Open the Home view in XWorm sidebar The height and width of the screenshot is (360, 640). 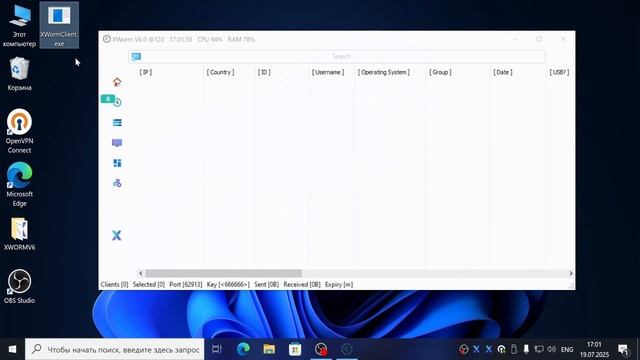coord(117,82)
